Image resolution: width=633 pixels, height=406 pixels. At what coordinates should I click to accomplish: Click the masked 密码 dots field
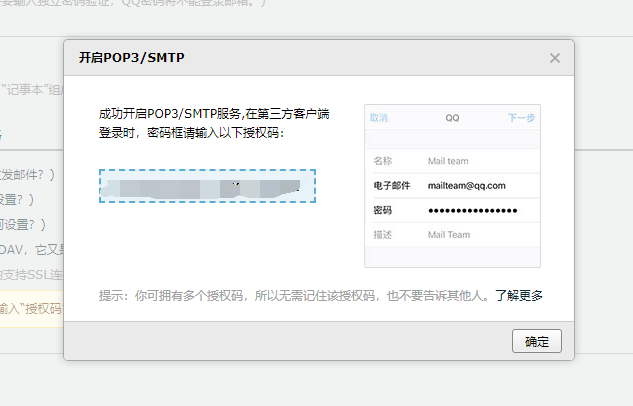tap(472, 211)
